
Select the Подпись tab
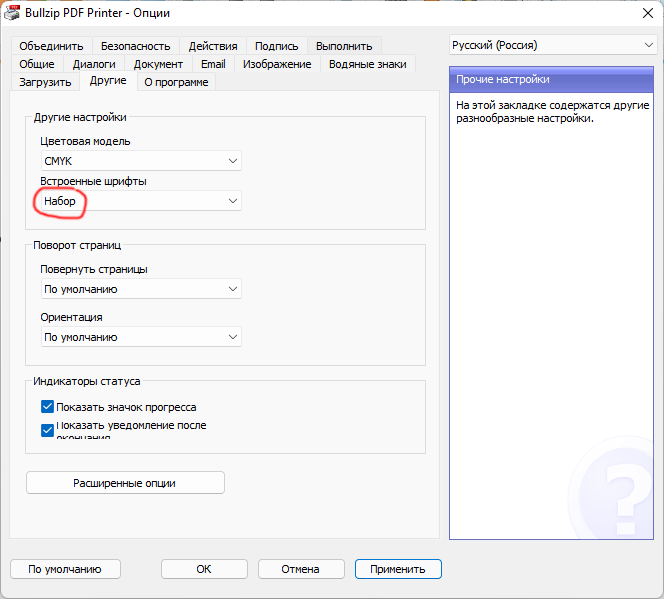coord(277,46)
